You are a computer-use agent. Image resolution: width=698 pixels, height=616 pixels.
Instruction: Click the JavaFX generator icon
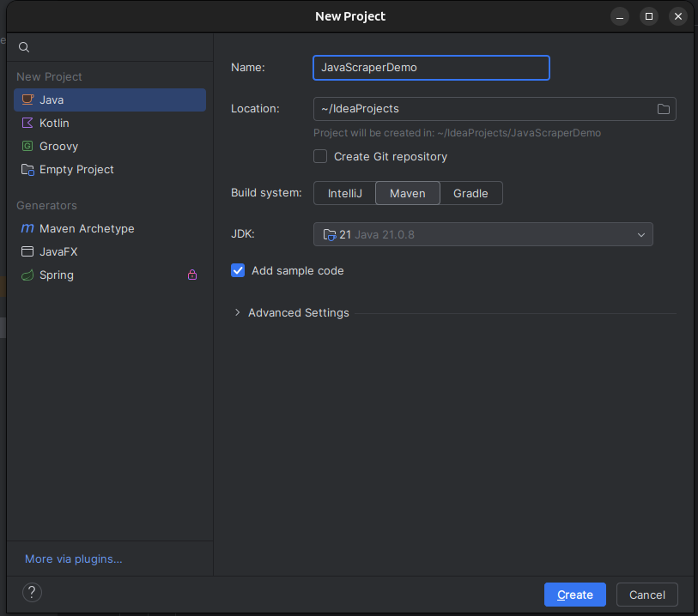point(27,251)
